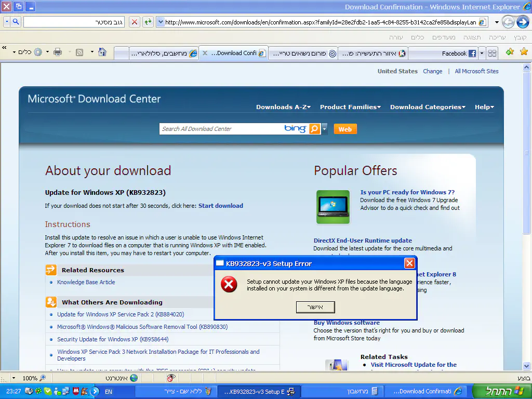
Task: Click the RSS feeds icon
Action: pos(79,52)
